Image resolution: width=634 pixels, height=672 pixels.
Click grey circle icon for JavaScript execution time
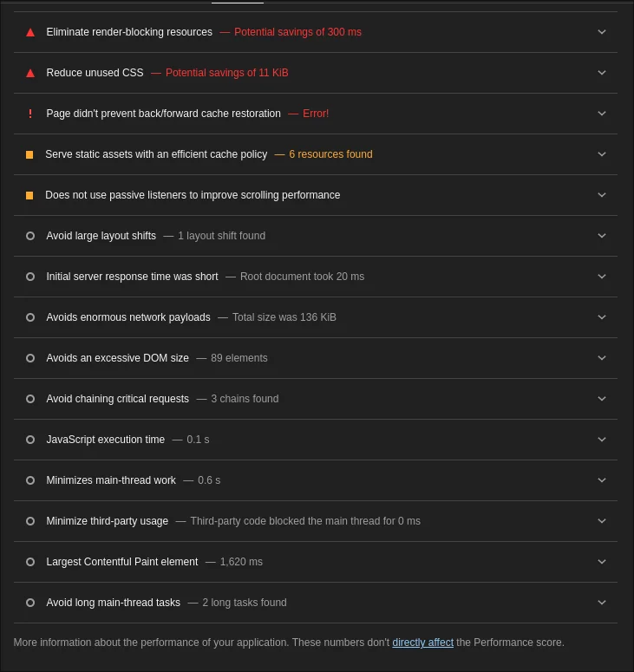[x=30, y=440]
